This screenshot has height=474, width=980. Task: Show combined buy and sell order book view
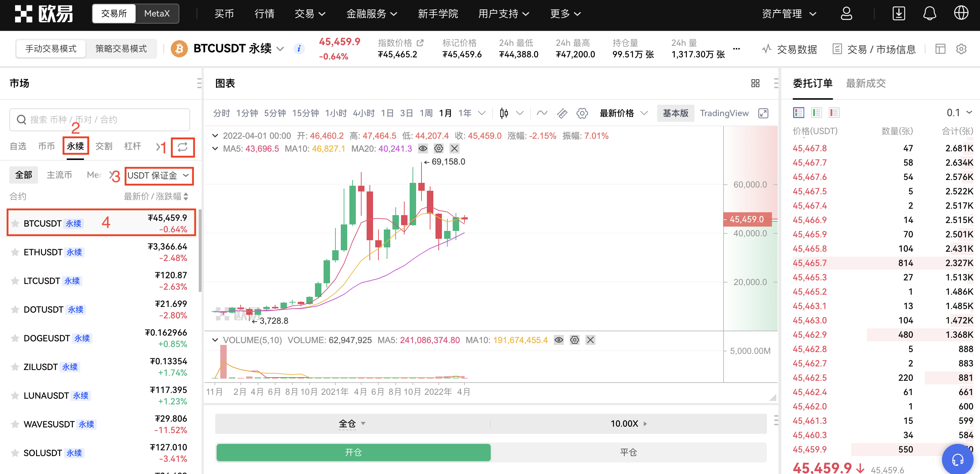point(798,113)
